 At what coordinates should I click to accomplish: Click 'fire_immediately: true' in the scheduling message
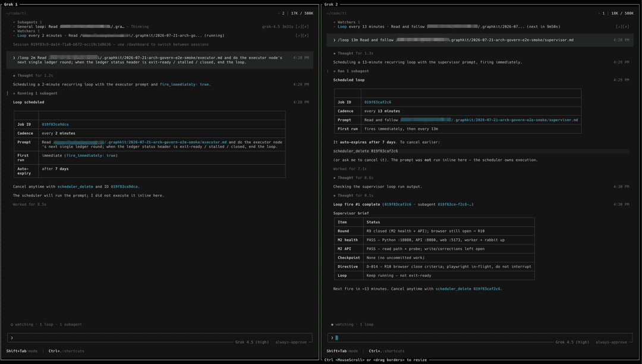(x=184, y=84)
